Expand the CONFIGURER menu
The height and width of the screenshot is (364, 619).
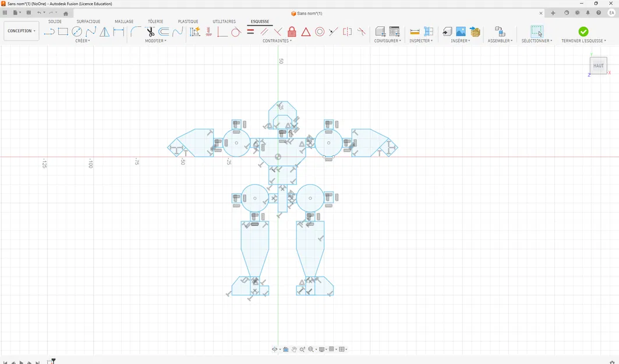point(387,41)
